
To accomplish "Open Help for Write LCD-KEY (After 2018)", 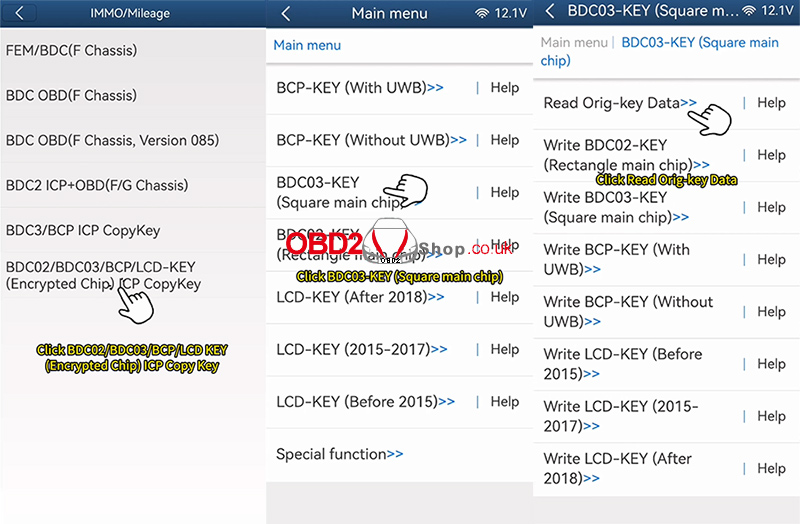I will click(x=771, y=468).
